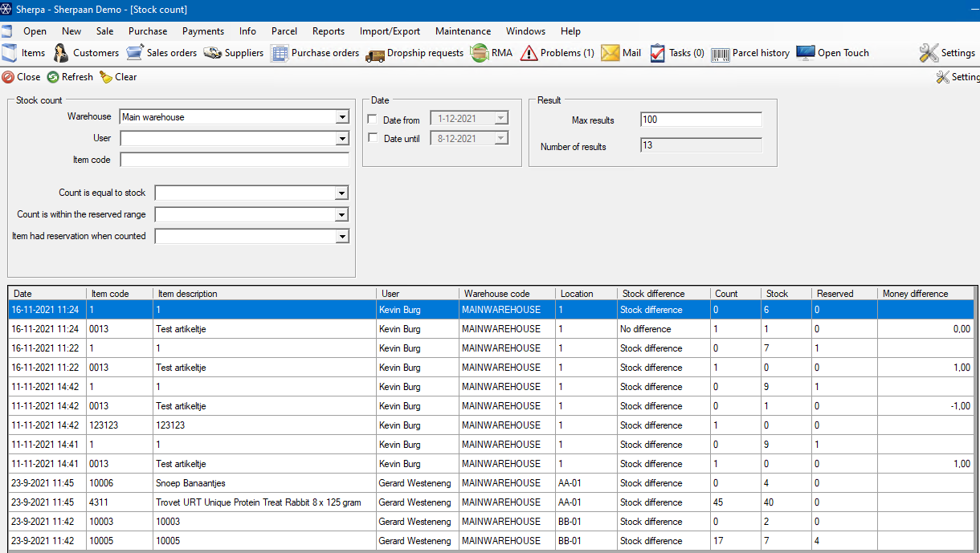The height and width of the screenshot is (553, 980).
Task: Click the red Close icon
Action: (8, 77)
